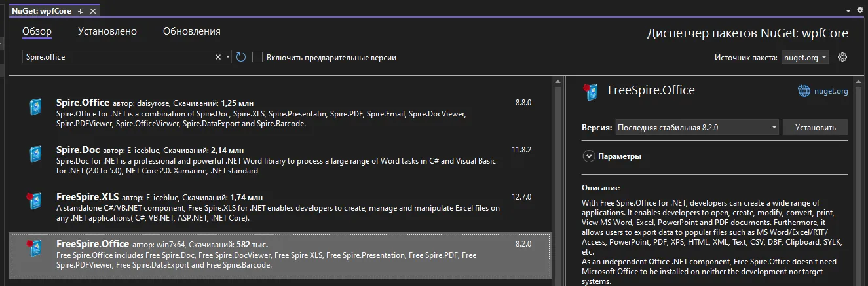Open the search history dropdown arrow
The height and width of the screenshot is (286, 868).
228,57
